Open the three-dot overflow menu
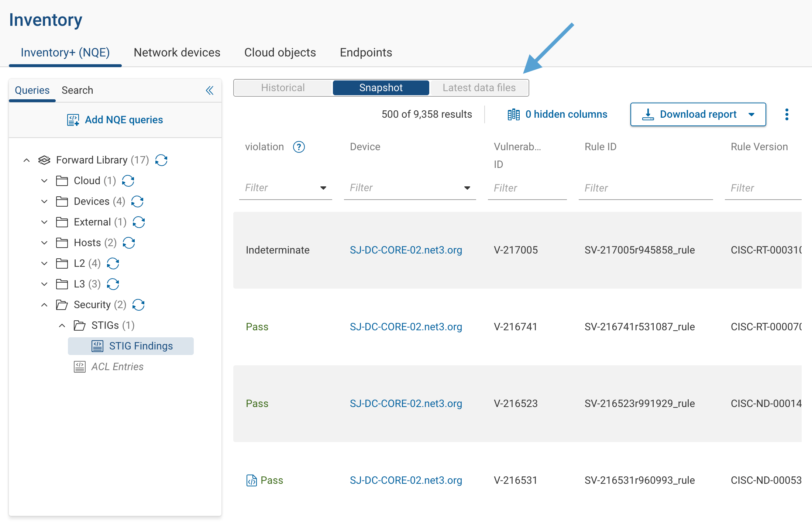The image size is (812, 524). pyautogui.click(x=787, y=114)
